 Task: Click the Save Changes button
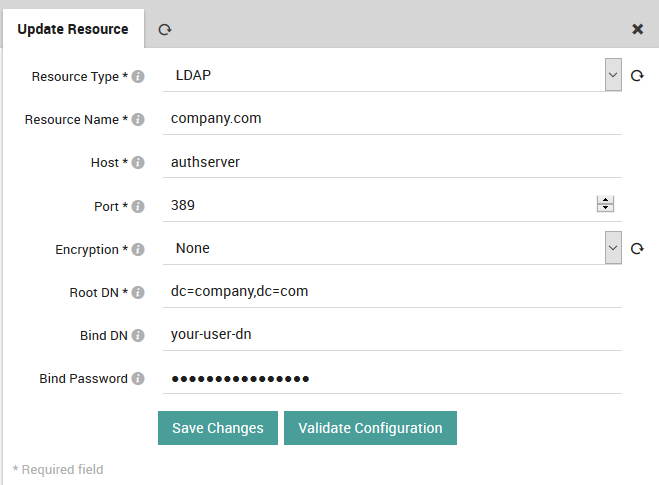point(218,428)
